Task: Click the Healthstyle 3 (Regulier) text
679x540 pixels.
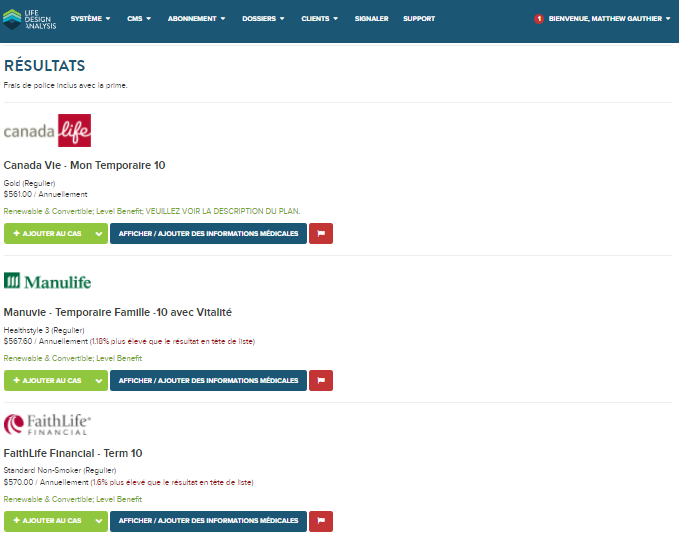Action: [x=44, y=330]
